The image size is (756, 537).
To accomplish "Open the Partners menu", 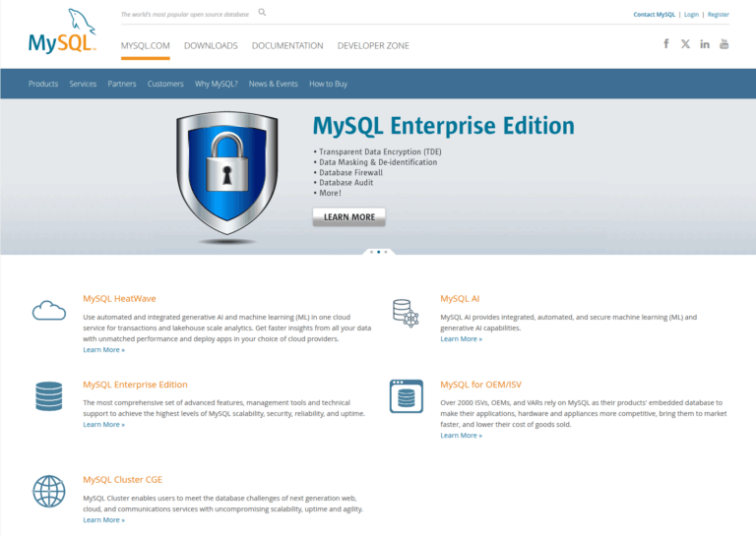I will pyautogui.click(x=122, y=84).
